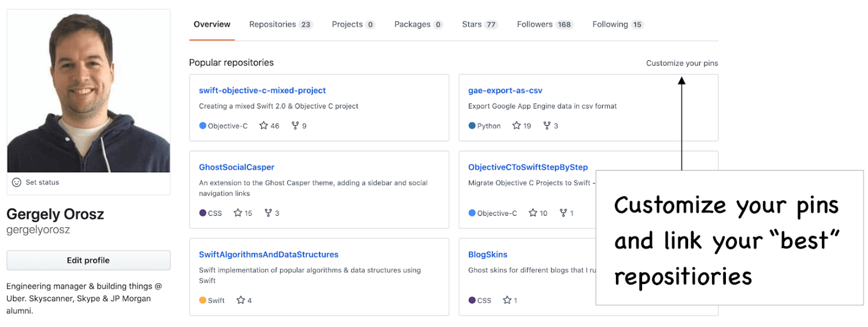The width and height of the screenshot is (868, 327).
Task: Click the 10 stars count
Action: 543,213
